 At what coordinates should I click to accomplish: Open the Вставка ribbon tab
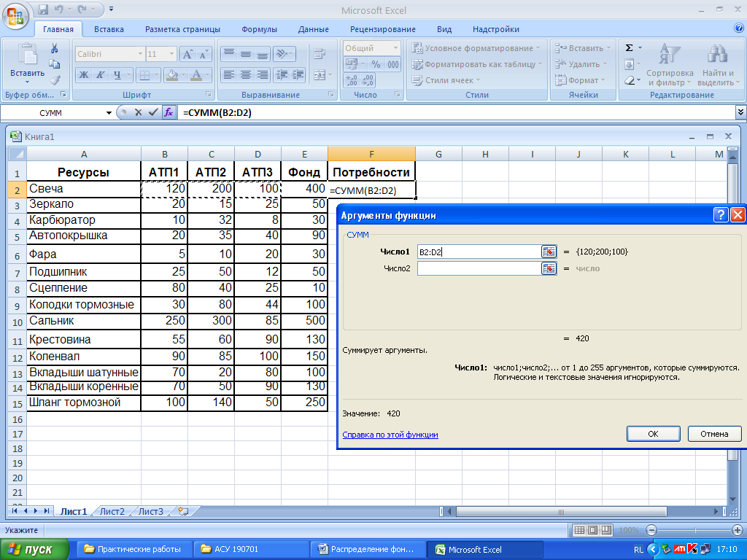[109, 29]
